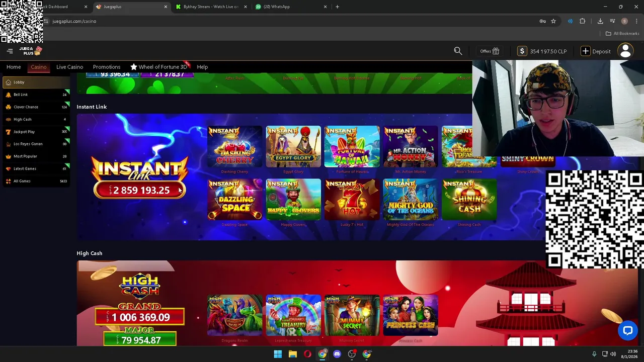
Task: Select Clover Chance category
Action: 36,107
